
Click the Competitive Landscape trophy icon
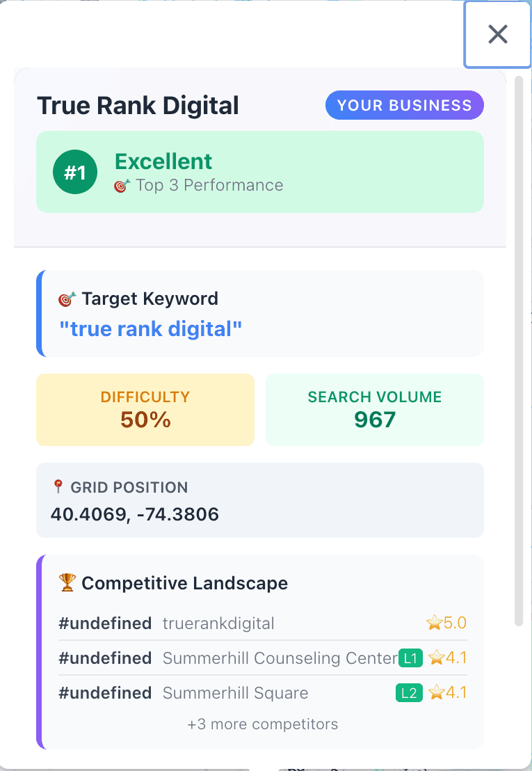point(67,583)
